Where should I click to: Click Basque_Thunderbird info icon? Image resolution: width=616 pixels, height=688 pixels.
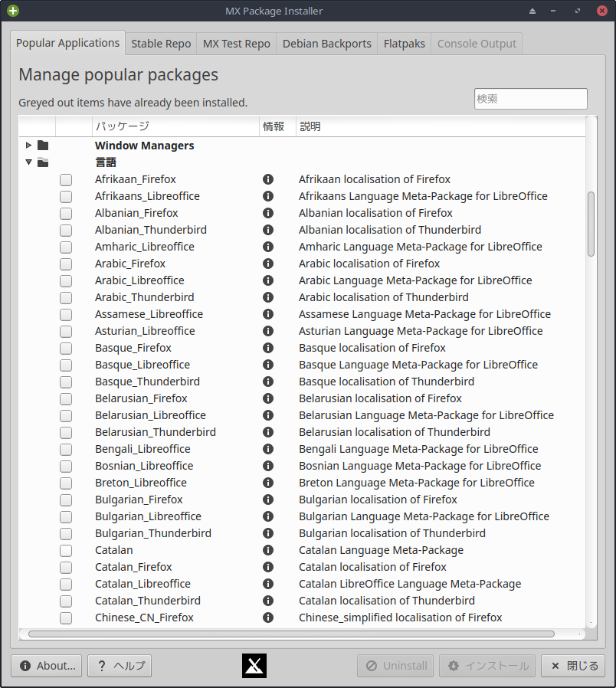[268, 382]
